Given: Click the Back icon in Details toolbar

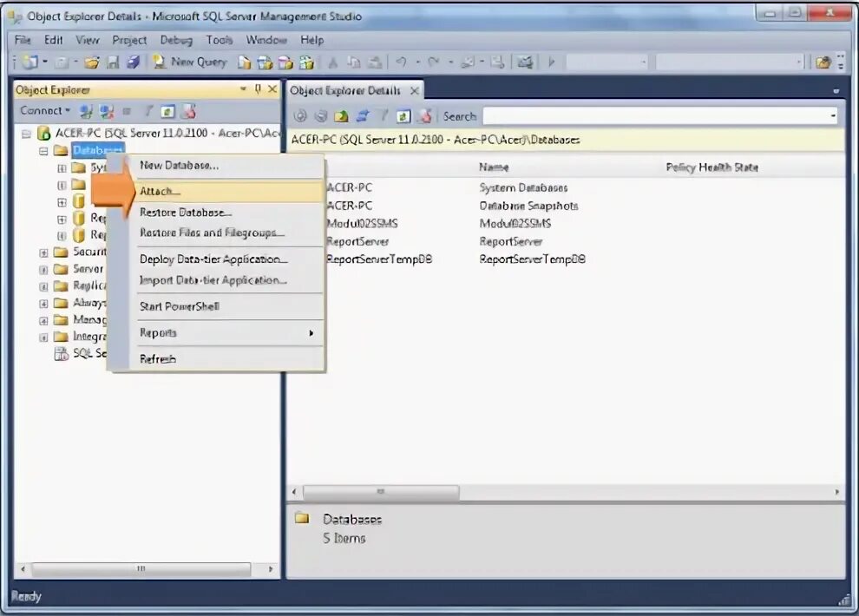Looking at the screenshot, I should (x=300, y=115).
